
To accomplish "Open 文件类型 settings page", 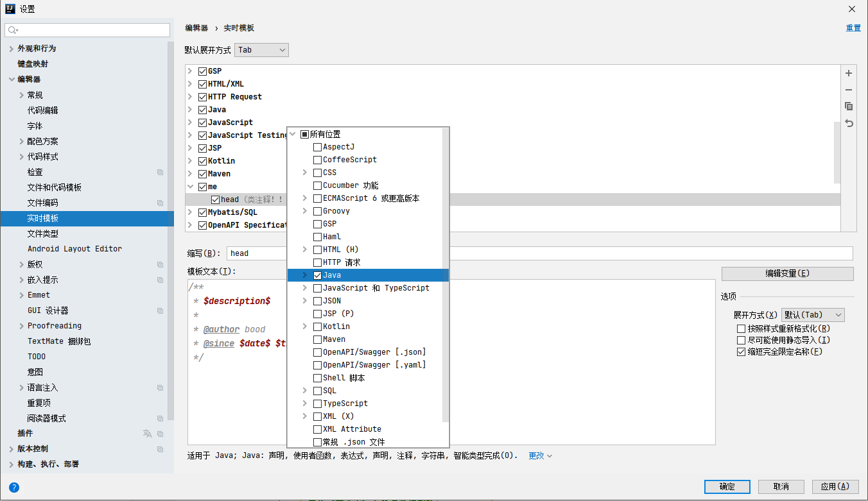I will pyautogui.click(x=43, y=234).
